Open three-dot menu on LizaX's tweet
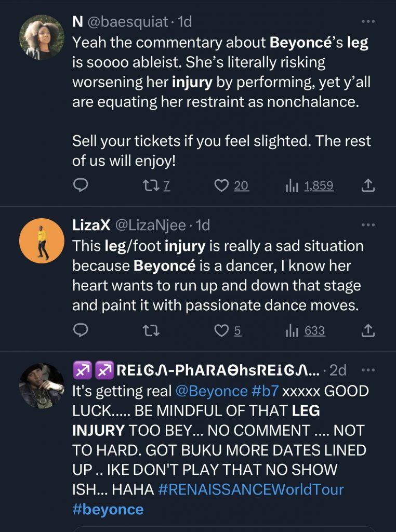 [x=367, y=225]
